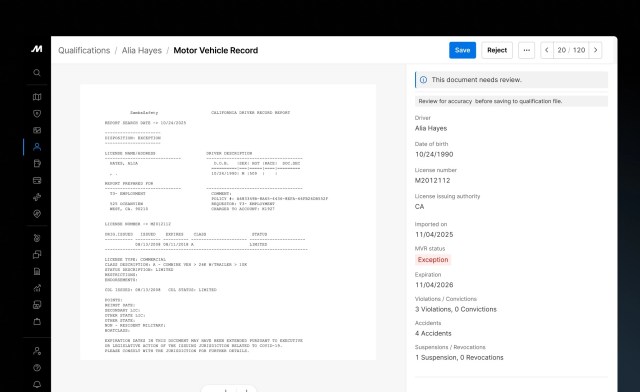Click the Reject button

click(497, 50)
